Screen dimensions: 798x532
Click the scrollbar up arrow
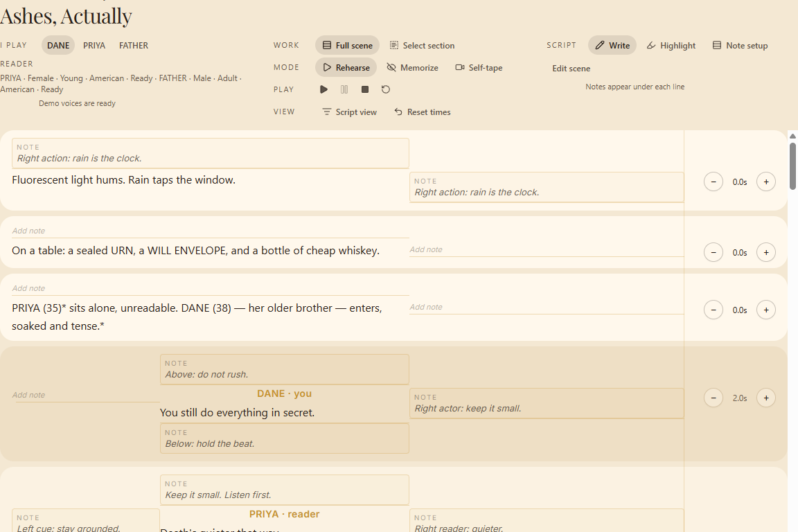[x=792, y=136]
